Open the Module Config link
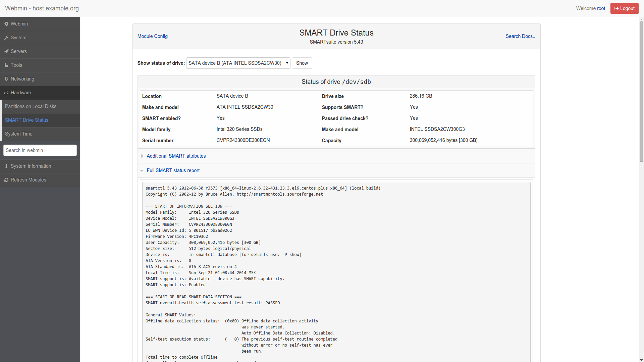 click(153, 36)
